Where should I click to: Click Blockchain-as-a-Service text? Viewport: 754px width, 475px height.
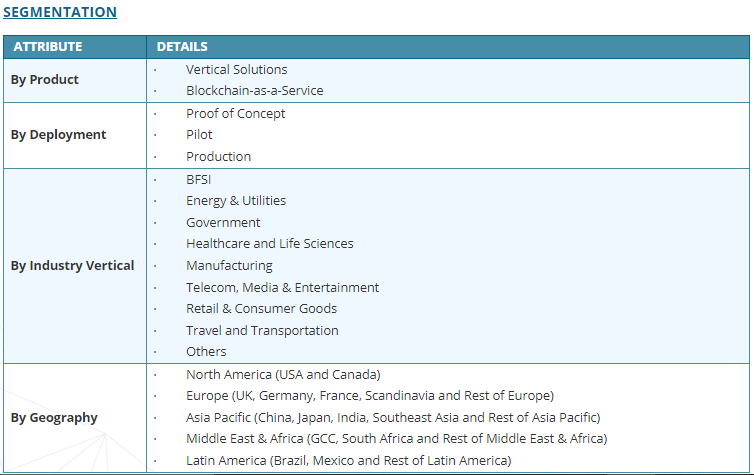[x=254, y=90]
